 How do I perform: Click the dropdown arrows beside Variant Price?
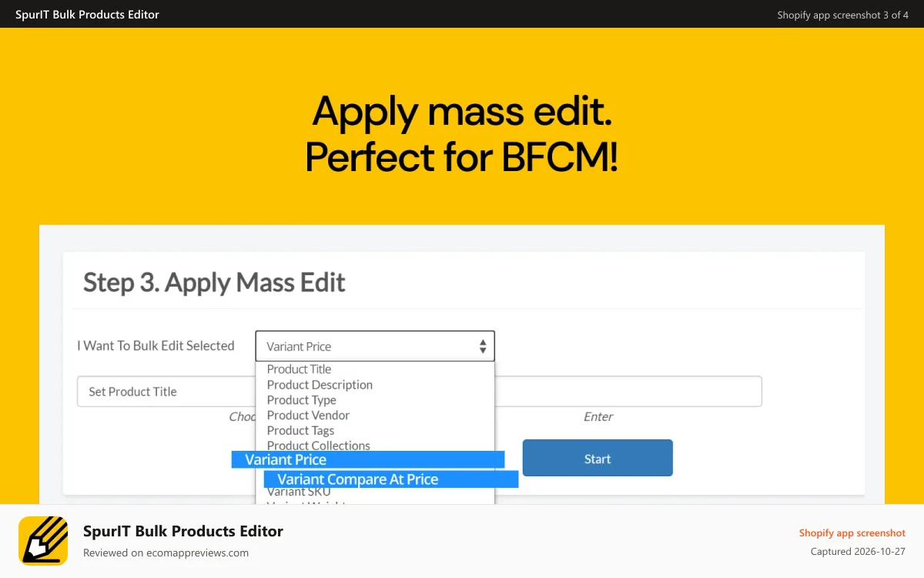pos(483,346)
